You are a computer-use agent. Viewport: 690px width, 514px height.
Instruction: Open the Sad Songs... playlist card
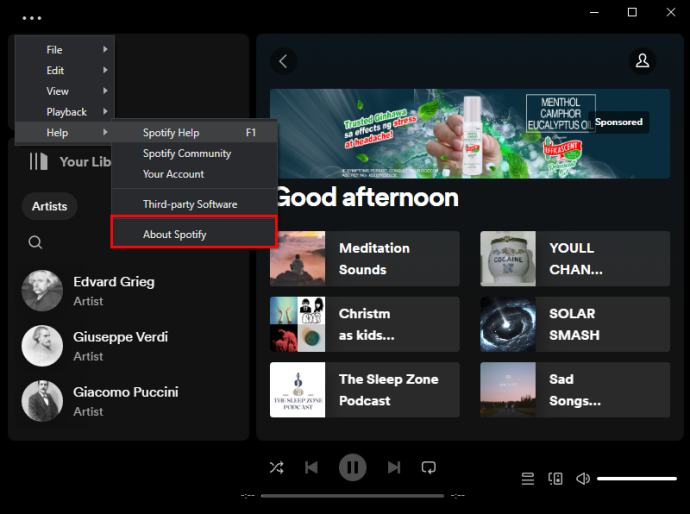tap(575, 390)
